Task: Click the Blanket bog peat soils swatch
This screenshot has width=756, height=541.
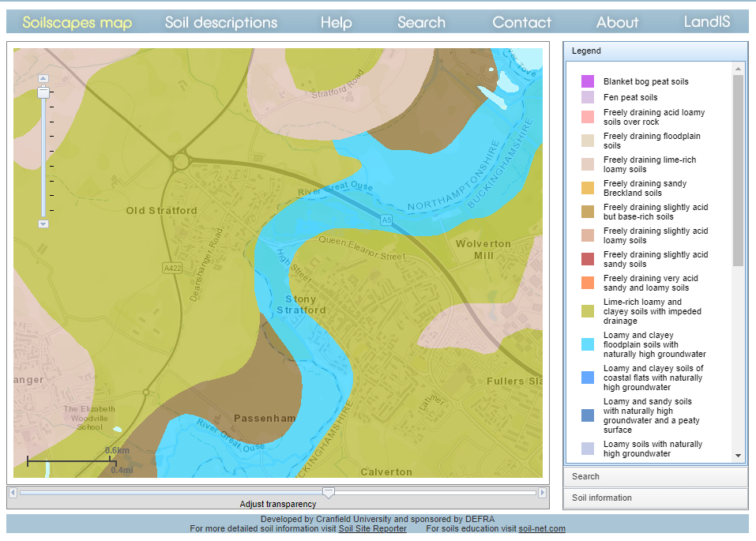Action: tap(588, 81)
